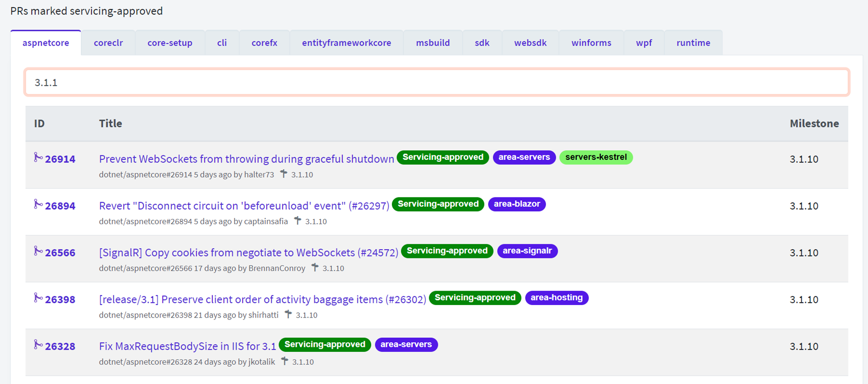
Task: Open the websdk tab
Action: 531,43
